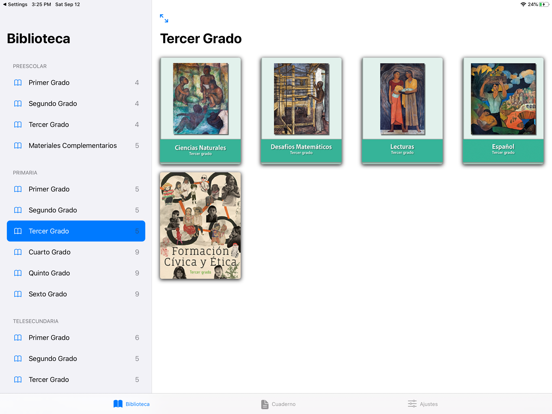The height and width of the screenshot is (414, 552).
Task: Click book icon beside Sexto Grado
Action: pyautogui.click(x=18, y=294)
